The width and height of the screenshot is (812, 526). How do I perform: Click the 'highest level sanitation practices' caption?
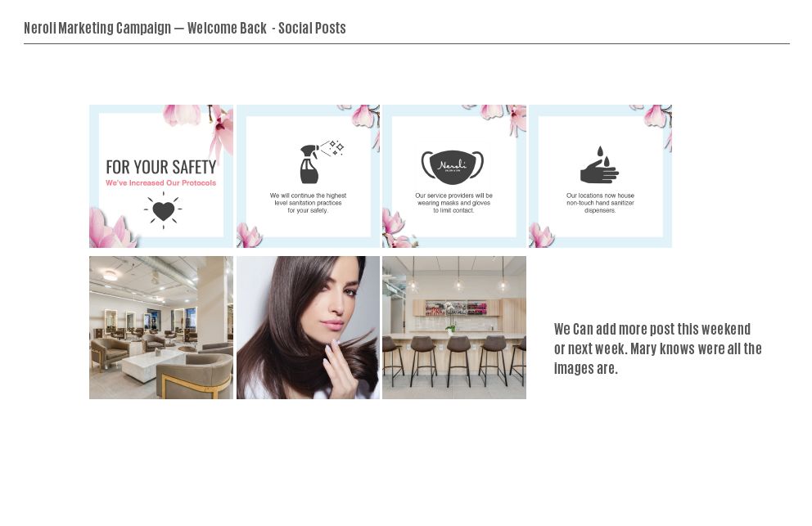[308, 203]
